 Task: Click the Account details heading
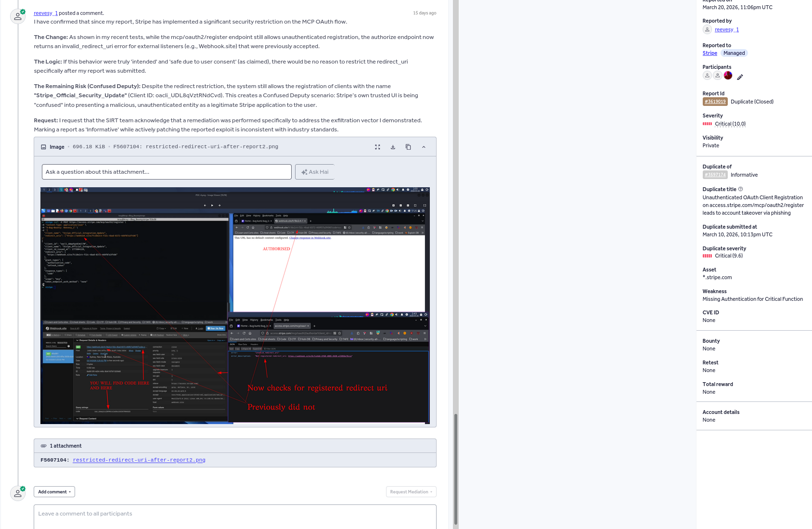click(721, 413)
